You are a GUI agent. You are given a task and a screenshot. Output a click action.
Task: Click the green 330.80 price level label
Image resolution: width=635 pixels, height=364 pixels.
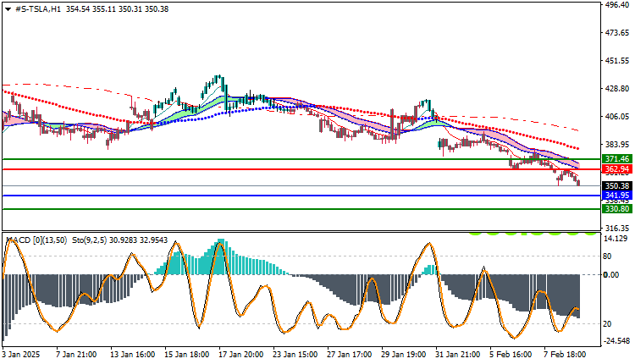(616, 209)
